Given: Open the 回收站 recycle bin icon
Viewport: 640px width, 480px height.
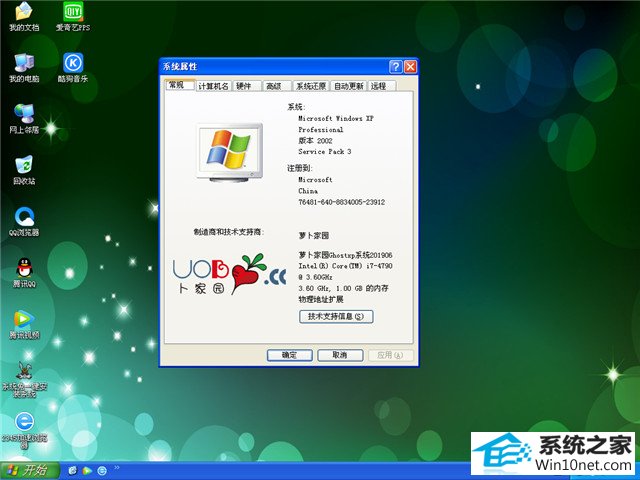Looking at the screenshot, I should pyautogui.click(x=24, y=170).
